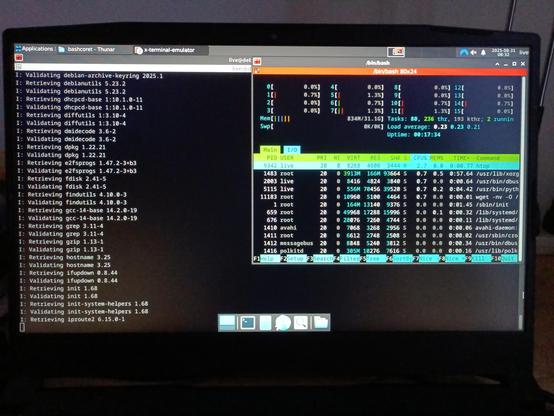Sort htop by the TIME+ column header
554x416 pixels.
[461, 158]
